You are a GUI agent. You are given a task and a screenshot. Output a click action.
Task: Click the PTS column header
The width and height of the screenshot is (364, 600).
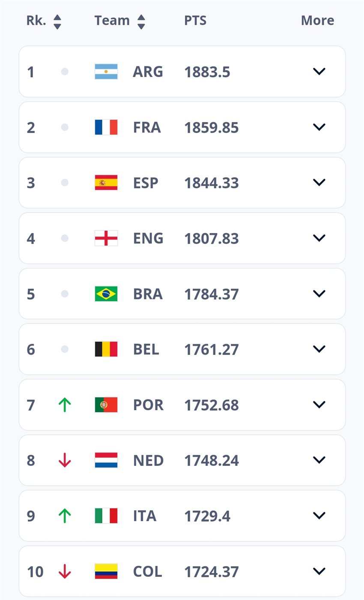click(x=195, y=21)
